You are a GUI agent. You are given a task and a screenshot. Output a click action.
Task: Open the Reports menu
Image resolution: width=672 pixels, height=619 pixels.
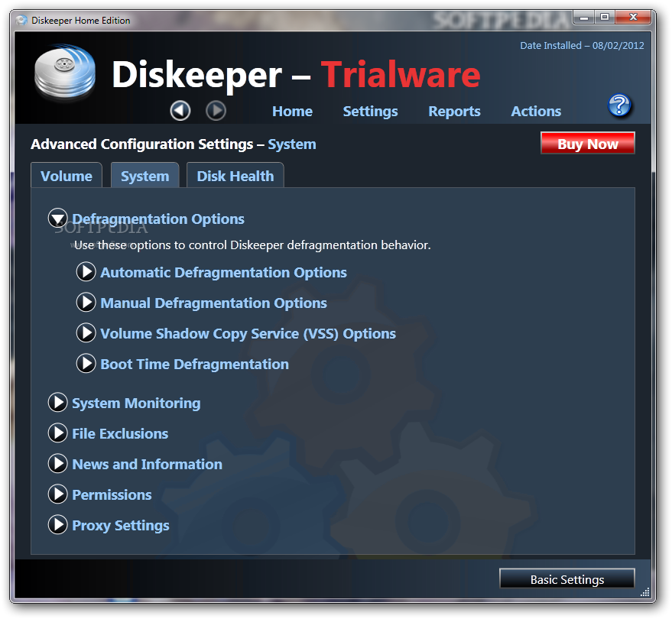(454, 112)
